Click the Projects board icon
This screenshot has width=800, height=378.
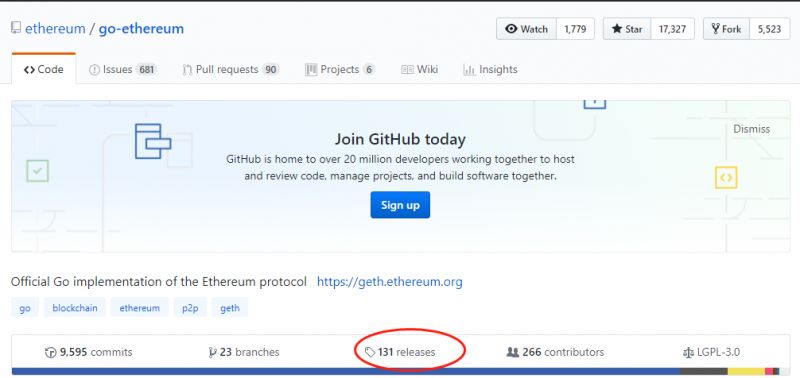(x=311, y=70)
